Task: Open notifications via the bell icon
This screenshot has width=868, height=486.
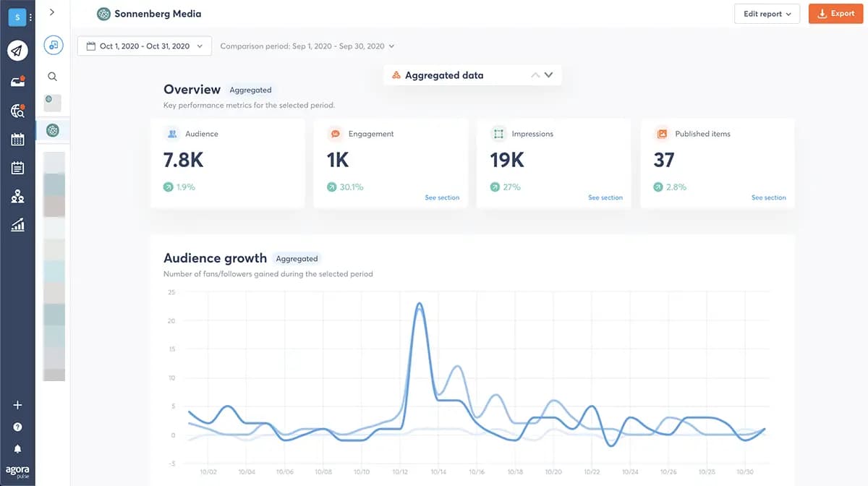Action: (17, 448)
